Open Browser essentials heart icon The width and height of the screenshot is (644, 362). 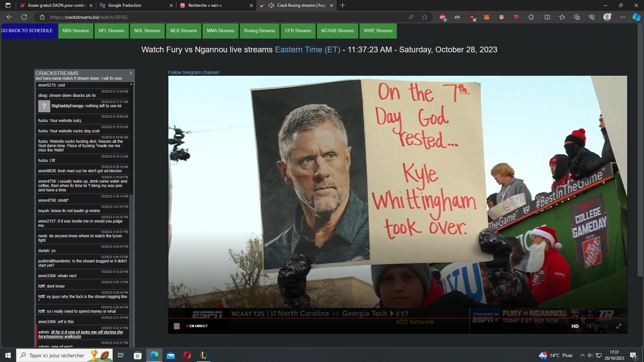[592, 17]
